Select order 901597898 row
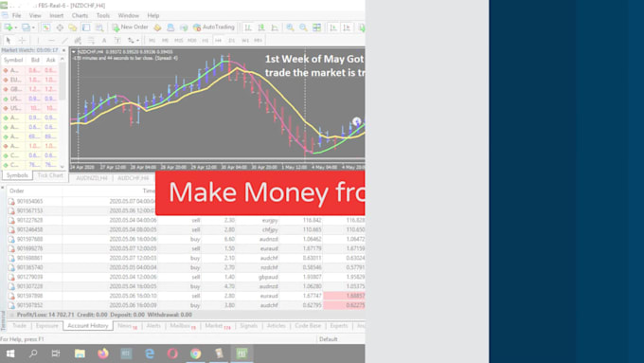Image resolution: width=644 pixels, height=363 pixels. (x=186, y=296)
